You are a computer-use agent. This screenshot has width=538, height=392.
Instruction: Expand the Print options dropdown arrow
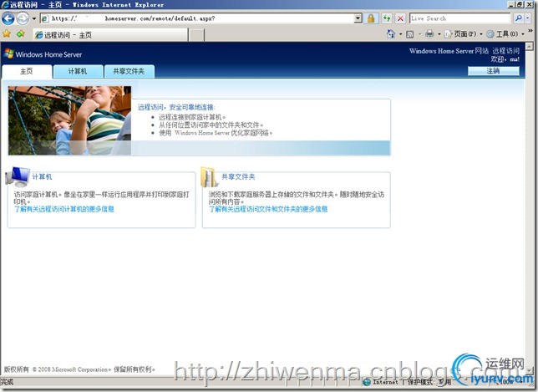coord(439,34)
